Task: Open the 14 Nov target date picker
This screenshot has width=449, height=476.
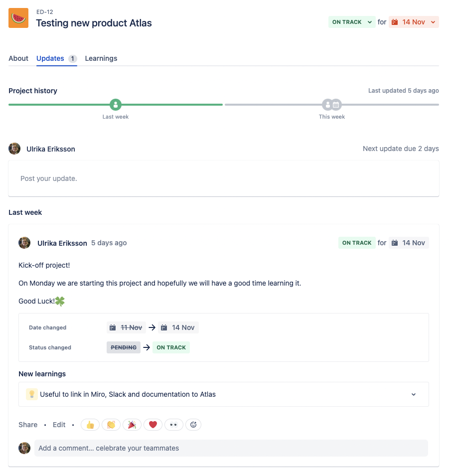Action: pos(414,22)
